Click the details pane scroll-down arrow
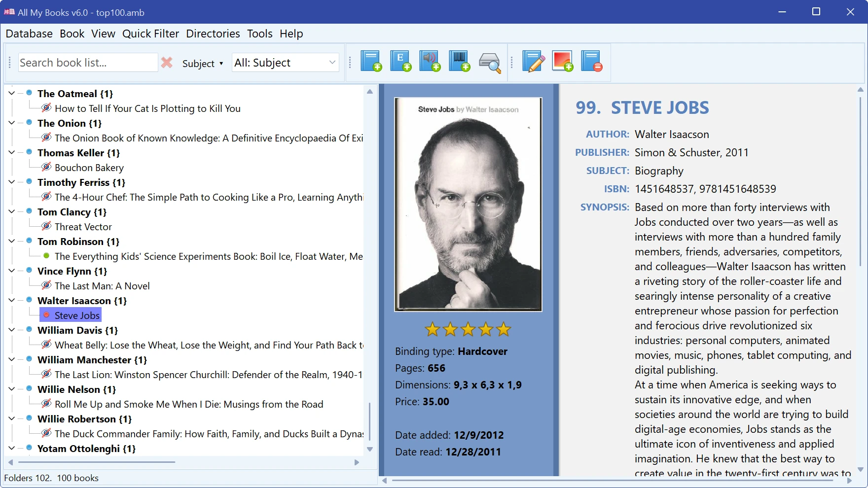Screen dimensions: 868x488 (861, 469)
